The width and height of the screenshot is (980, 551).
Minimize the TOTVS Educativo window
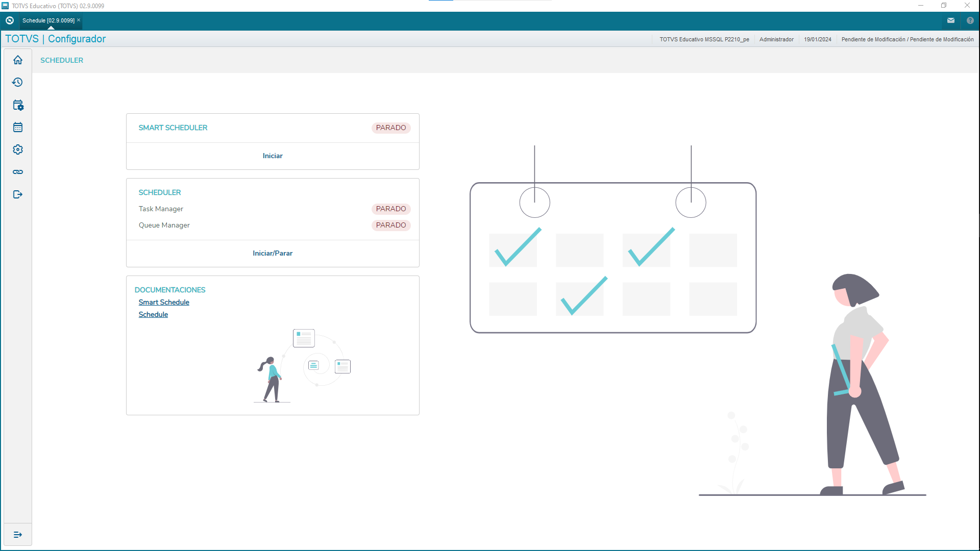(921, 6)
